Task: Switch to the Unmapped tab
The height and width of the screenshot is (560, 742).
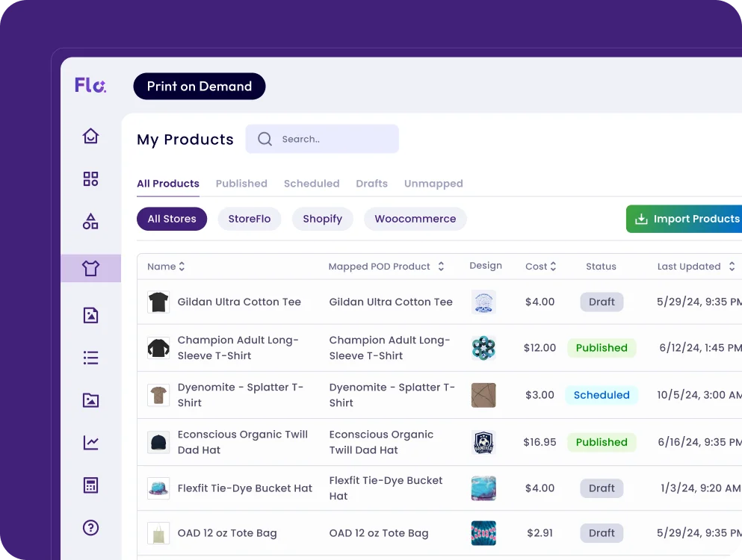Action: (x=433, y=184)
